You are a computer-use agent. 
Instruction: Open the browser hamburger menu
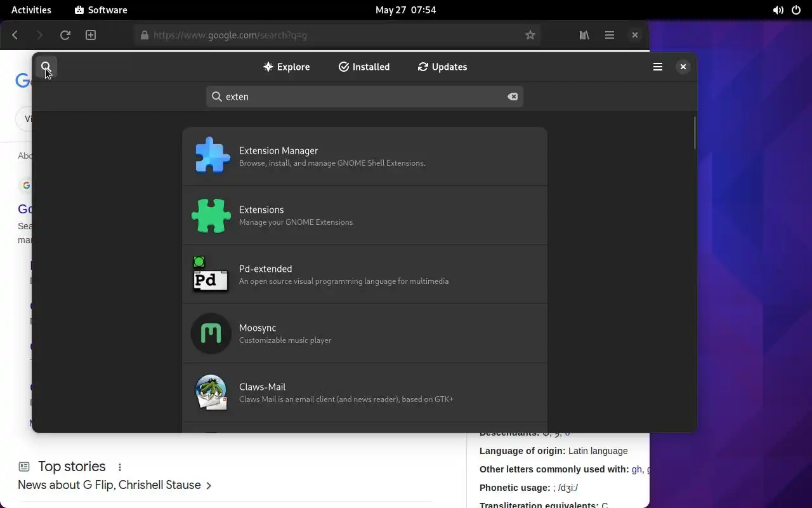tap(610, 35)
